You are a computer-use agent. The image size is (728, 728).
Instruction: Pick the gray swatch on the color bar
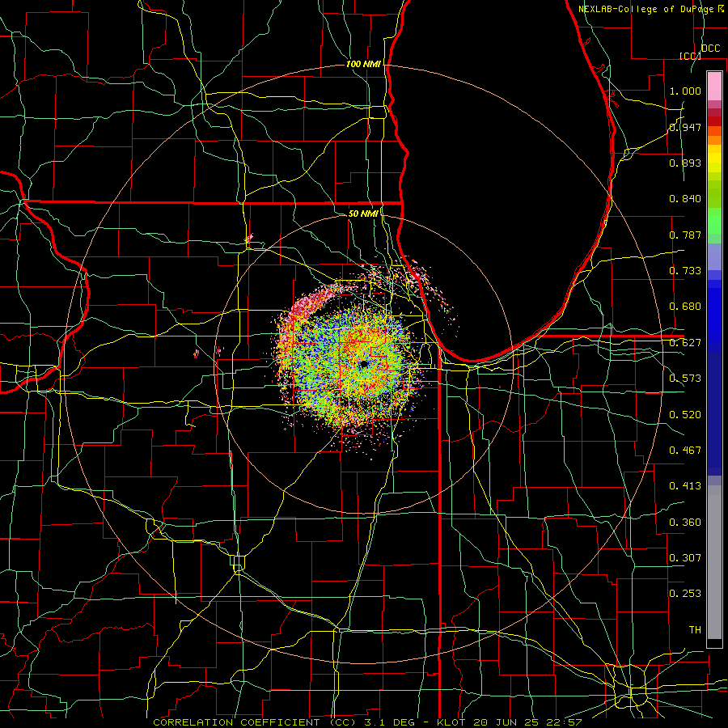[x=714, y=562]
